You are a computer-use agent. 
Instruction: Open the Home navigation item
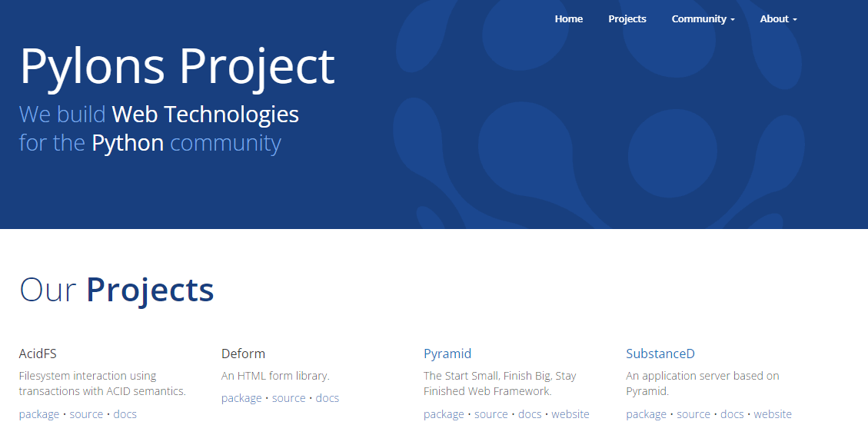click(x=568, y=19)
